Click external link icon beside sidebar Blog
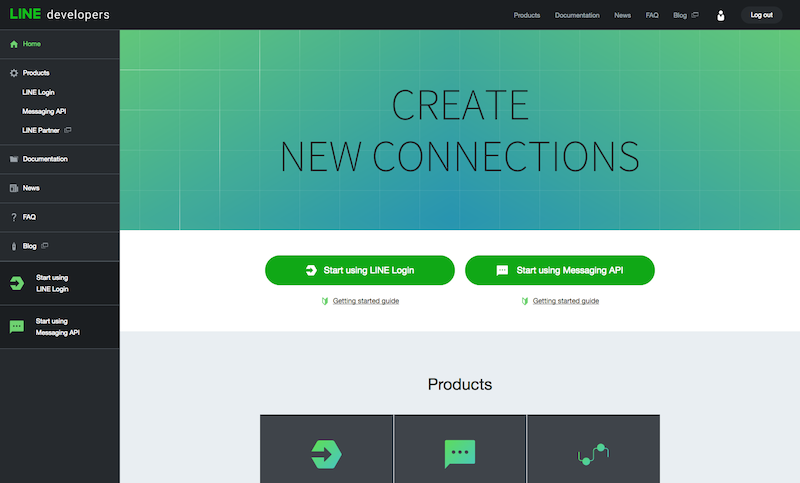 click(x=45, y=246)
